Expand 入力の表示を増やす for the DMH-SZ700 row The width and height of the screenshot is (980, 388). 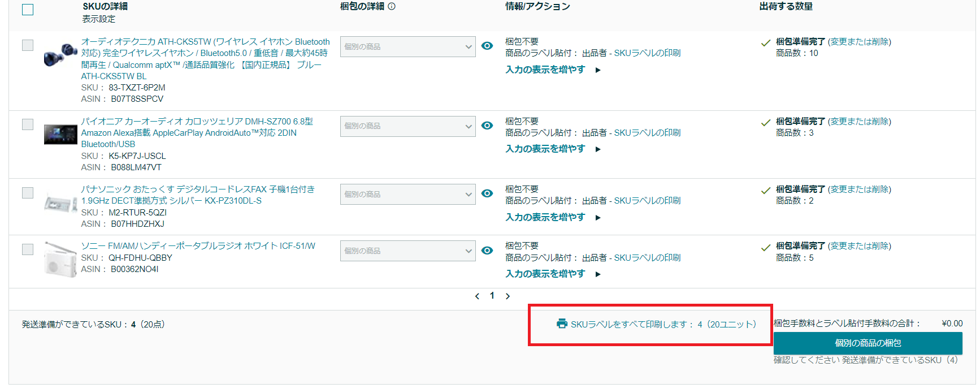tap(553, 149)
